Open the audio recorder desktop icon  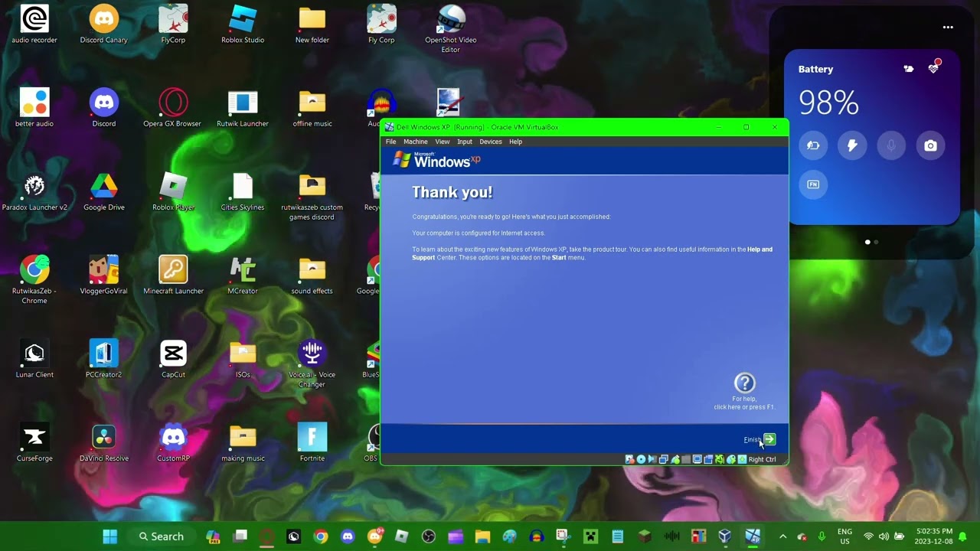[x=34, y=24]
